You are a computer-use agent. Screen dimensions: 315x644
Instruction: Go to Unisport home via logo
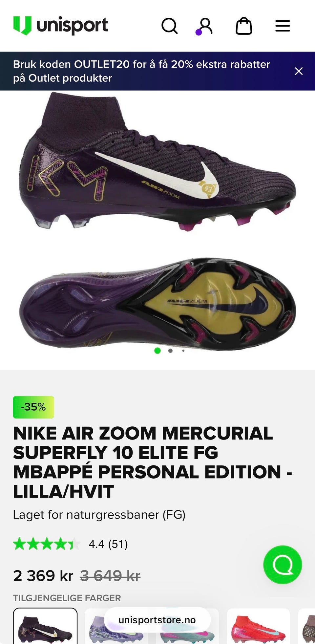coord(60,26)
